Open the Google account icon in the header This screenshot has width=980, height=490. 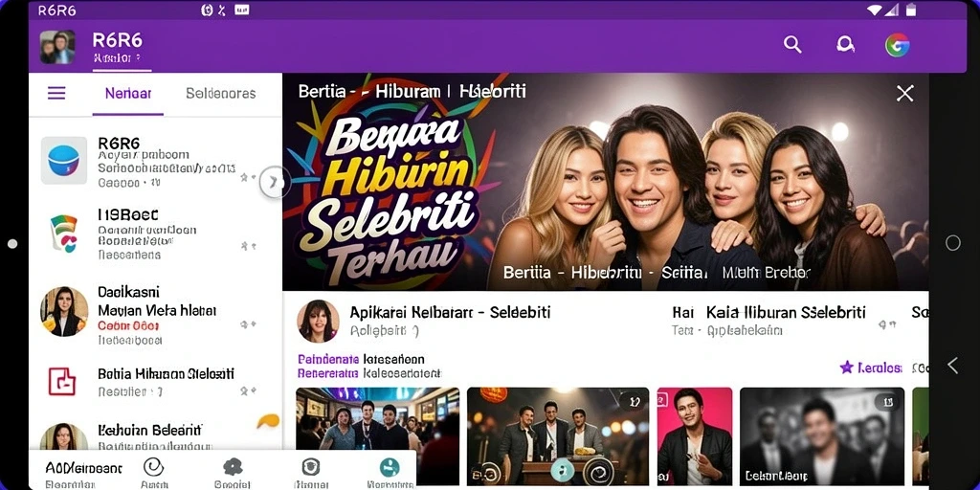[x=897, y=45]
